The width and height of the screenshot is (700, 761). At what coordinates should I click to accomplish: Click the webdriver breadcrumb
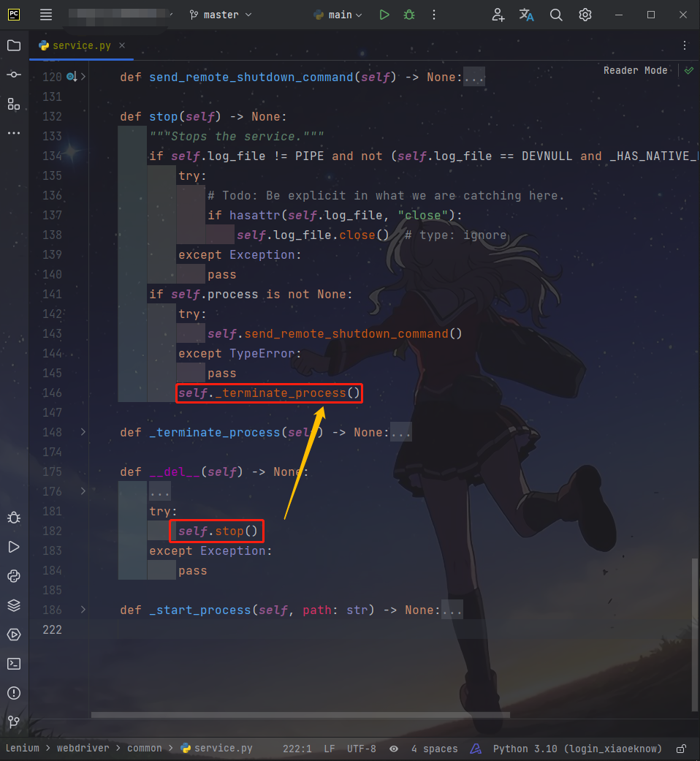pyautogui.click(x=83, y=749)
